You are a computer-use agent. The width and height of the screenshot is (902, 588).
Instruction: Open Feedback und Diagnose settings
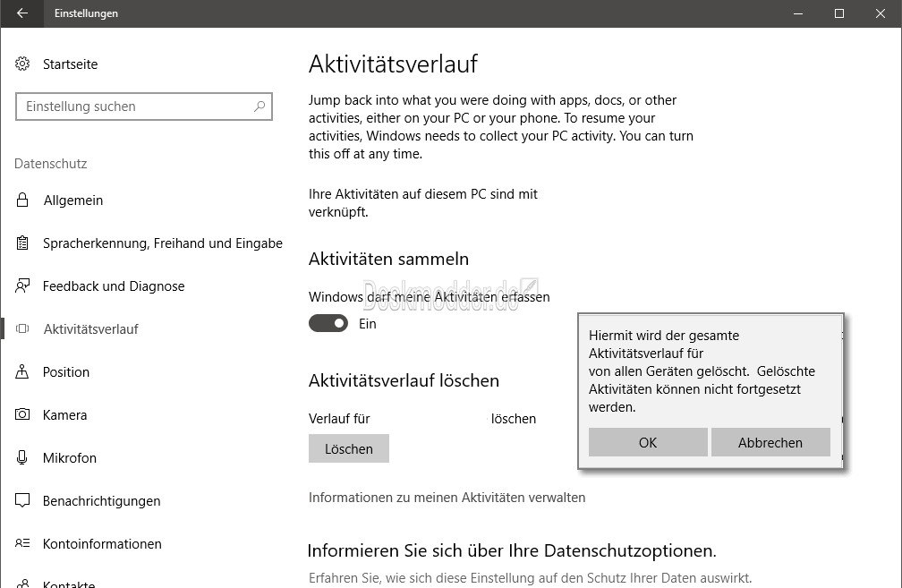pyautogui.click(x=114, y=286)
